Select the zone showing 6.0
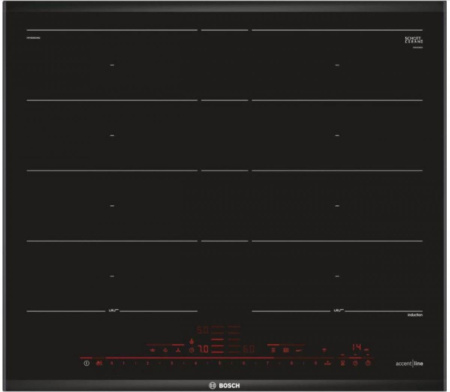This screenshot has width=450, height=392. coord(249,349)
